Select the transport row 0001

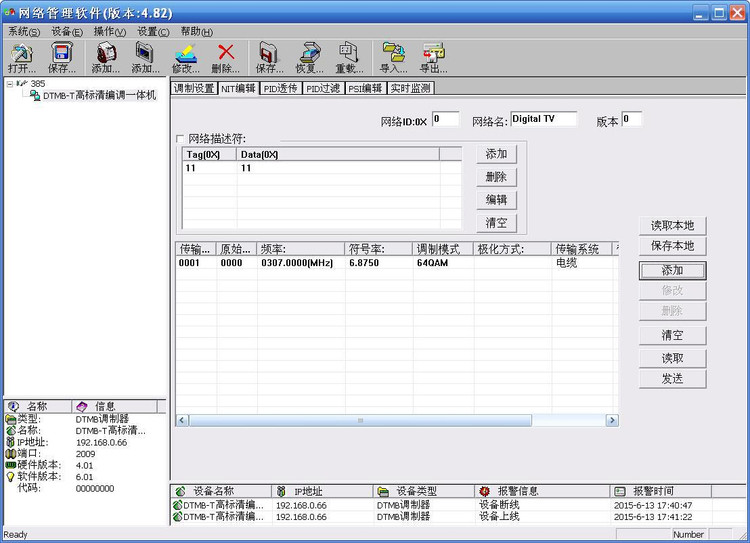(x=397, y=263)
